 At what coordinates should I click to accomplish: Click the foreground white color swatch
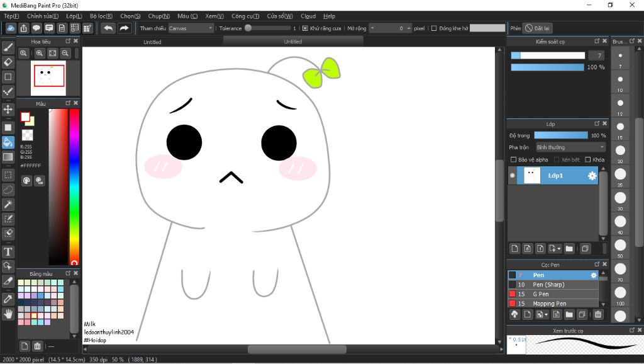25,117
